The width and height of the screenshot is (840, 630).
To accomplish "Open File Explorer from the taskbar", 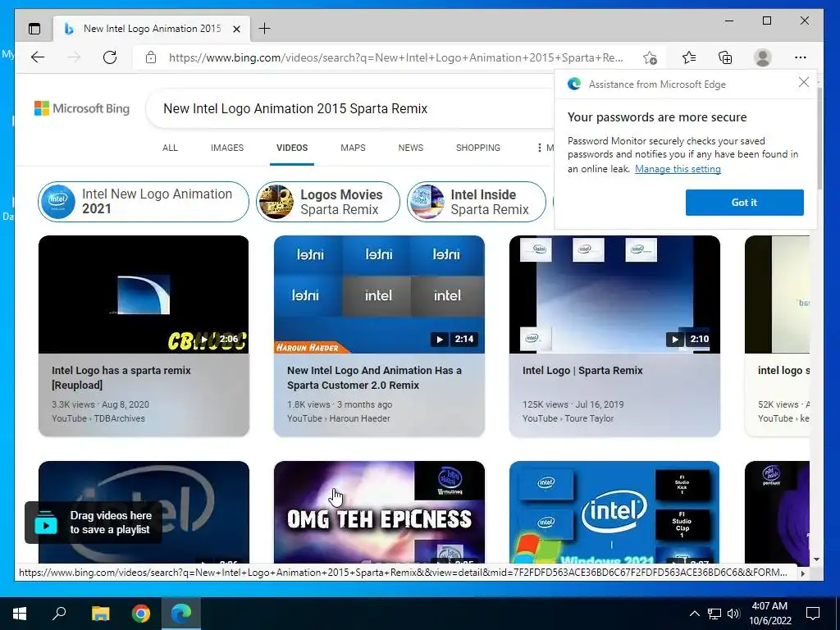I will point(100,614).
